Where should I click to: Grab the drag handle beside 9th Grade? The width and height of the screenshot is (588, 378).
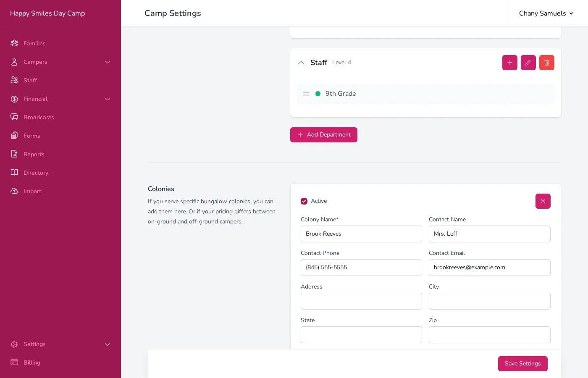point(306,94)
